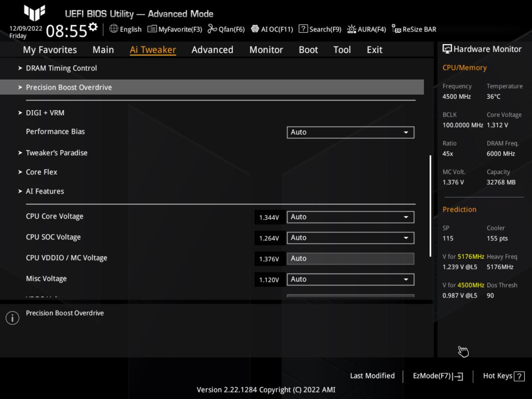Click the Dos Thresh 90 value
The image size is (532, 399).
[x=490, y=295]
